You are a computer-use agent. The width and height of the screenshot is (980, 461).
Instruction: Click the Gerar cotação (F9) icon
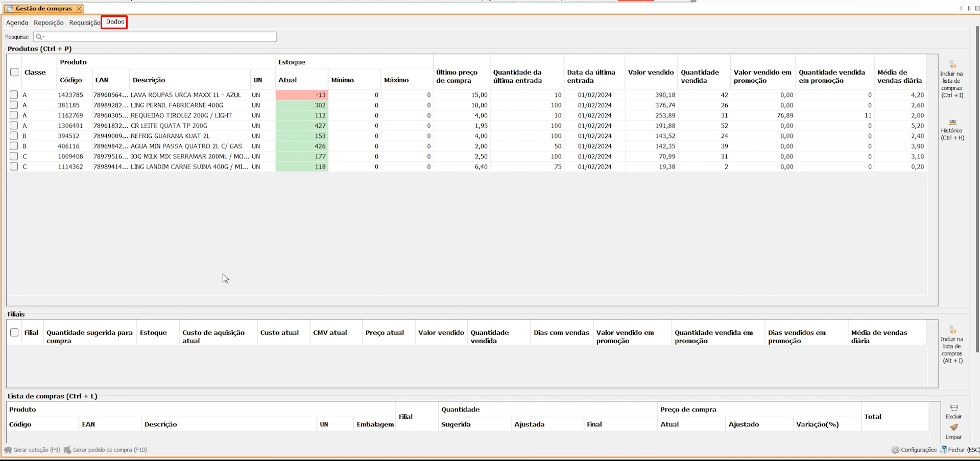tap(8, 450)
